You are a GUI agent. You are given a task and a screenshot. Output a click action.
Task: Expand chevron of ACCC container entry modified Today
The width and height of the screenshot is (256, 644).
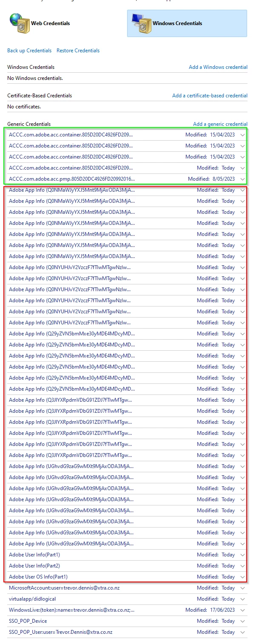click(242, 168)
